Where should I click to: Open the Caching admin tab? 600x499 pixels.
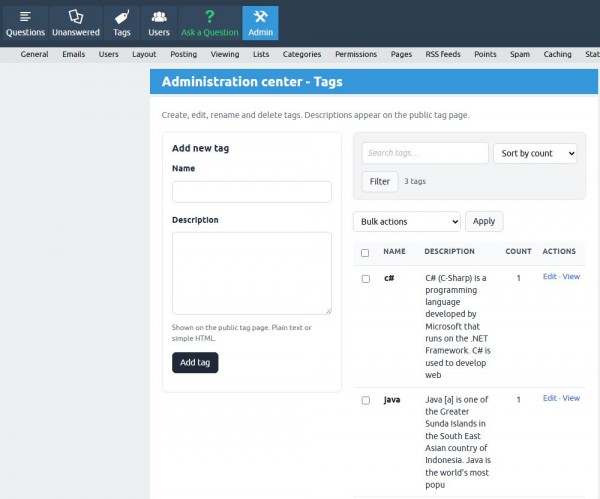(x=558, y=54)
